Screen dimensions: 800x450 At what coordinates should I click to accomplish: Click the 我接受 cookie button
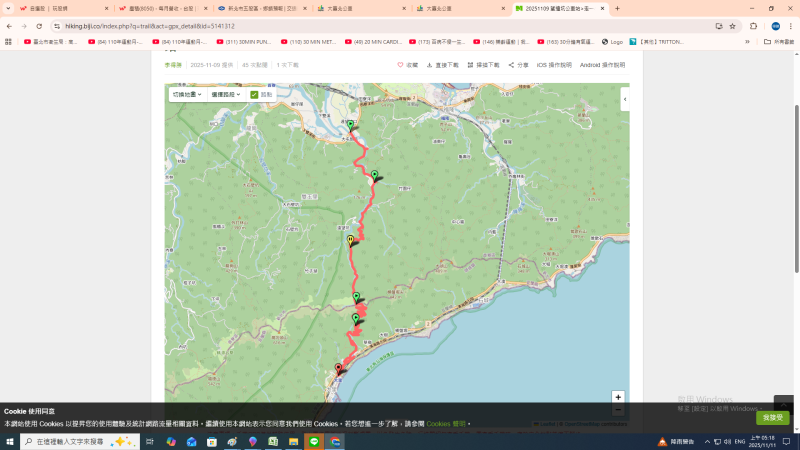coord(772,417)
